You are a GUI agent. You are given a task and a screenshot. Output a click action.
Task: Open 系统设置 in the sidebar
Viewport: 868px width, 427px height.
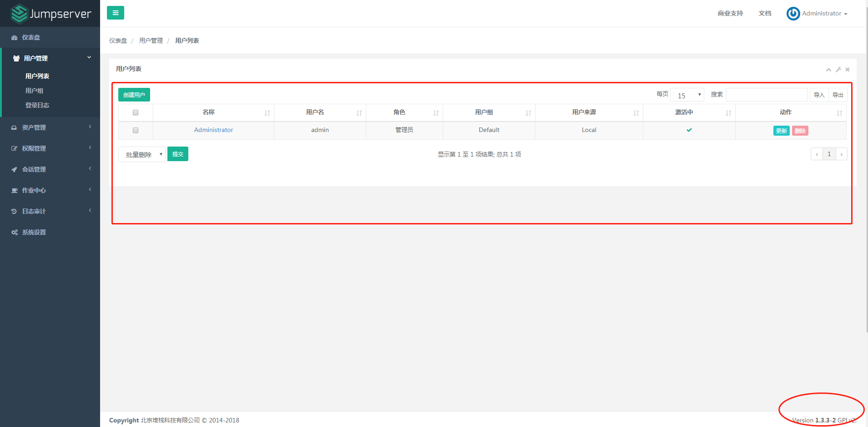pyautogui.click(x=50, y=232)
